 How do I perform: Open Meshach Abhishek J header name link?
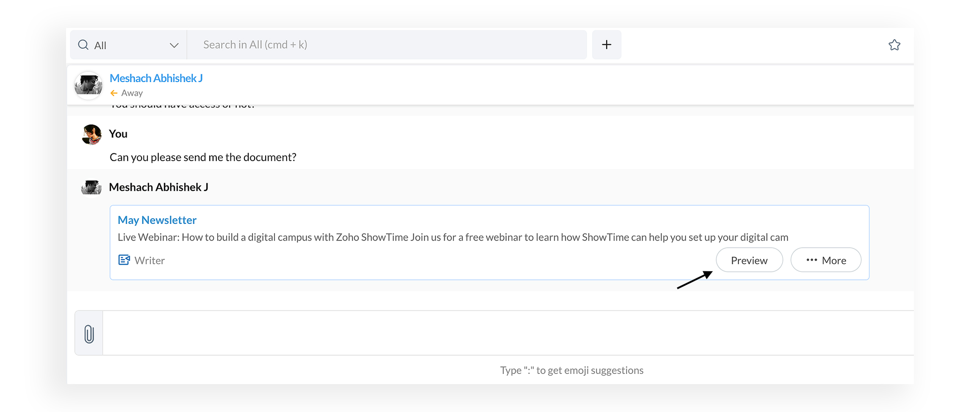pyautogui.click(x=156, y=78)
